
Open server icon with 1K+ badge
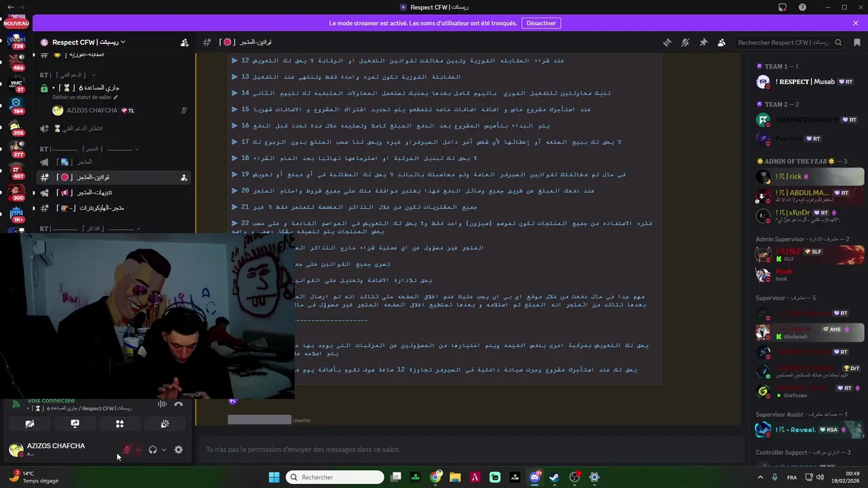pyautogui.click(x=16, y=214)
